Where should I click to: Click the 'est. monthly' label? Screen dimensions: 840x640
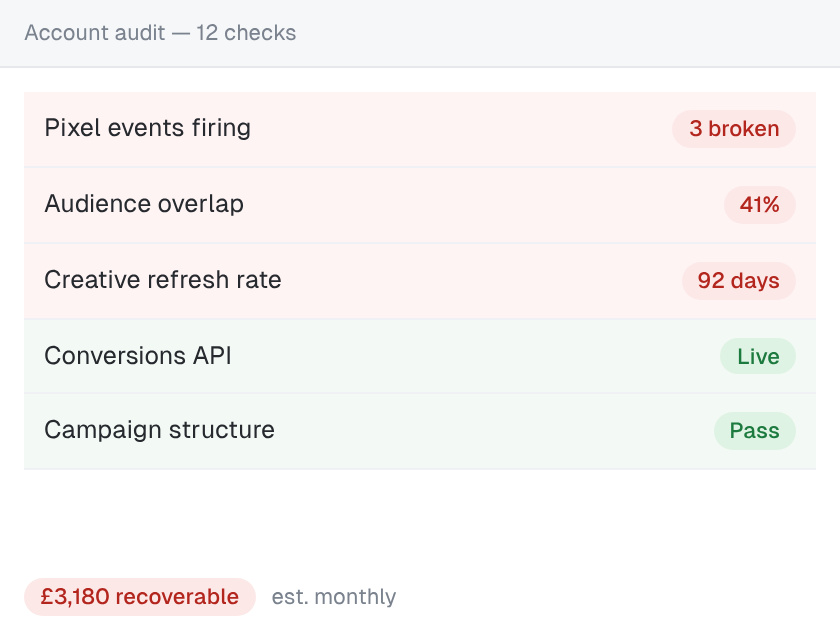pos(334,597)
